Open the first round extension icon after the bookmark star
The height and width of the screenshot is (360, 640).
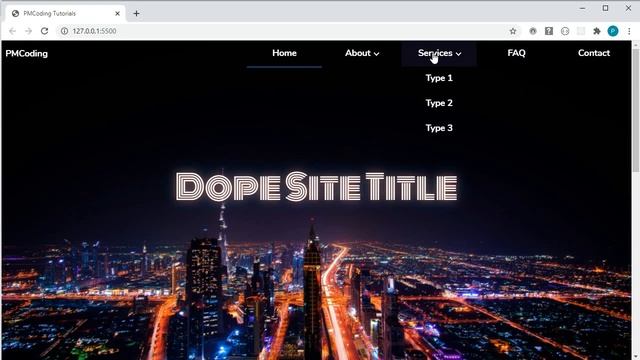pyautogui.click(x=533, y=31)
